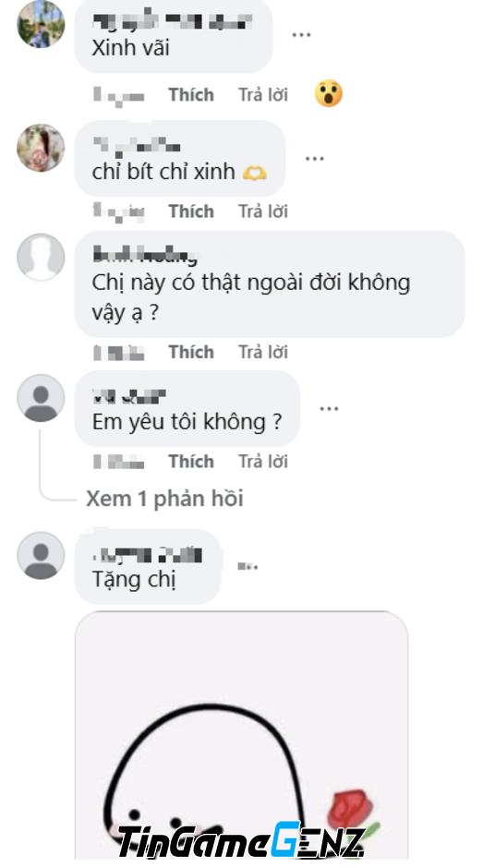The width and height of the screenshot is (483, 868).
Task: Open the "Em yêu tôi không ?" commenter's avatar
Action: point(41,398)
